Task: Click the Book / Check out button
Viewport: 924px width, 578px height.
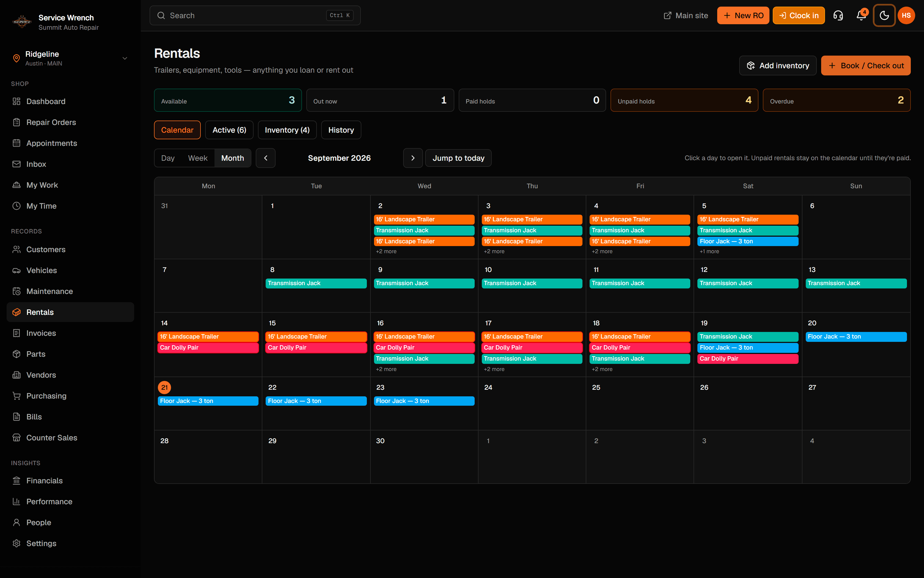Action: [866, 66]
